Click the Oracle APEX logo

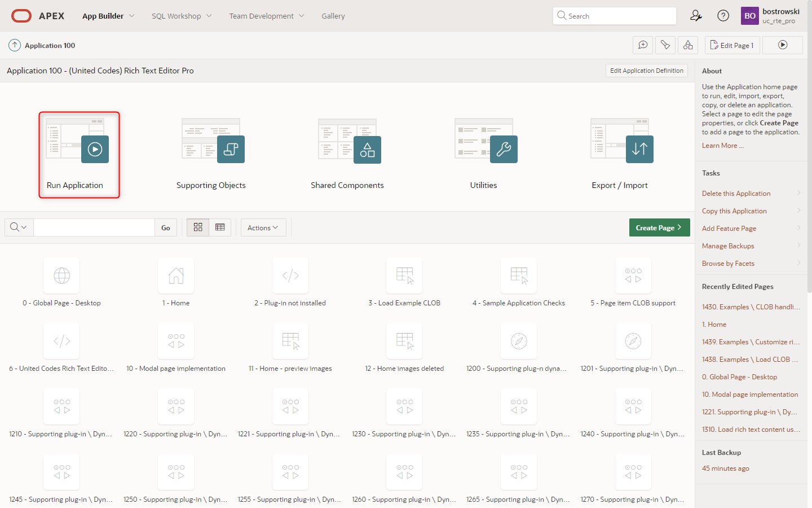pos(38,16)
